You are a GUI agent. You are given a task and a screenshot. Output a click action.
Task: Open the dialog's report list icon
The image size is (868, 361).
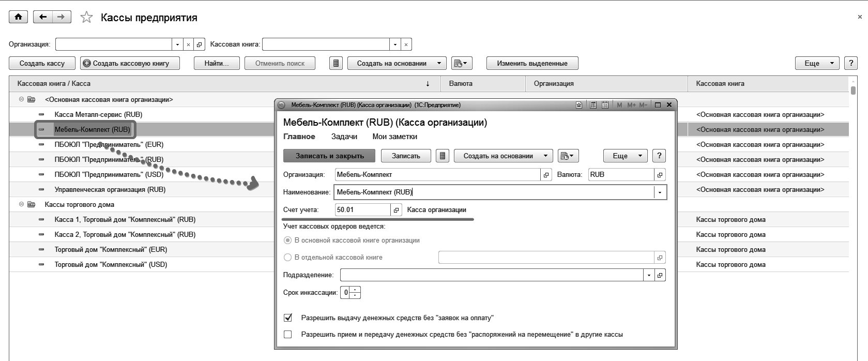(443, 156)
